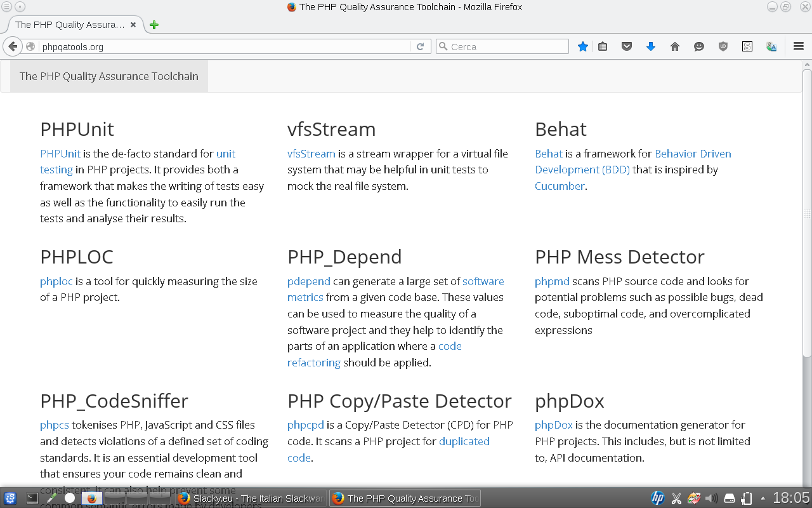This screenshot has width=812, height=508.
Task: Switch to PHP Quality Assurance taskbar entry
Action: pos(405,498)
